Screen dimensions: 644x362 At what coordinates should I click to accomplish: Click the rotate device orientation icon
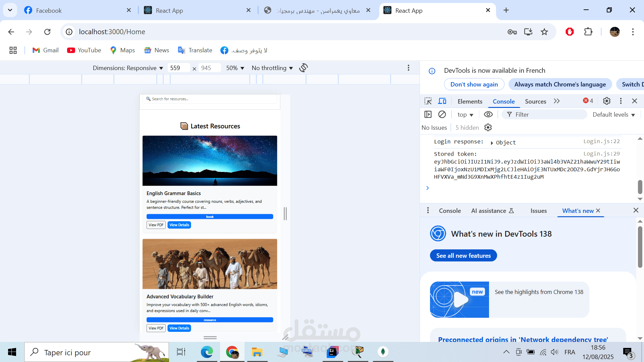point(304,68)
